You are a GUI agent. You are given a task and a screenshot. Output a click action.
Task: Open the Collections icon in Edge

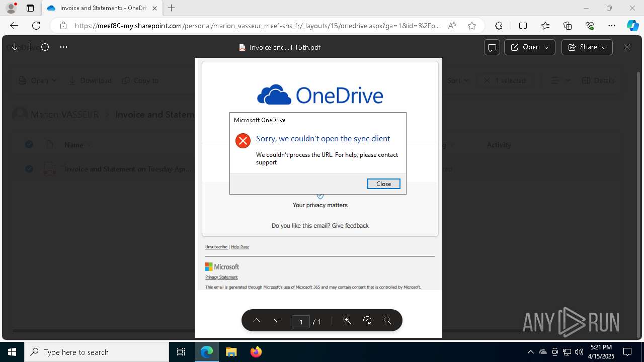(x=568, y=26)
